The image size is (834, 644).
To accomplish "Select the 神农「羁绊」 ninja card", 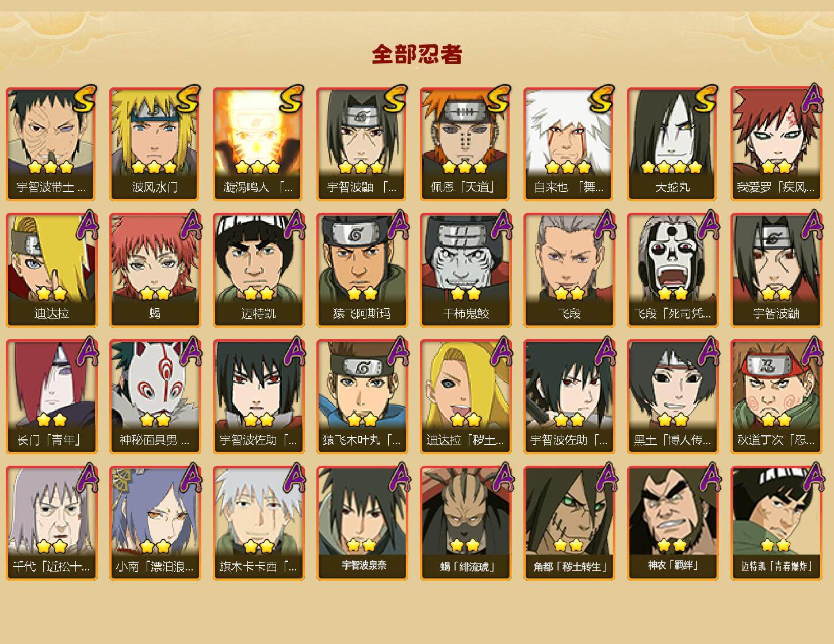I will [x=672, y=523].
